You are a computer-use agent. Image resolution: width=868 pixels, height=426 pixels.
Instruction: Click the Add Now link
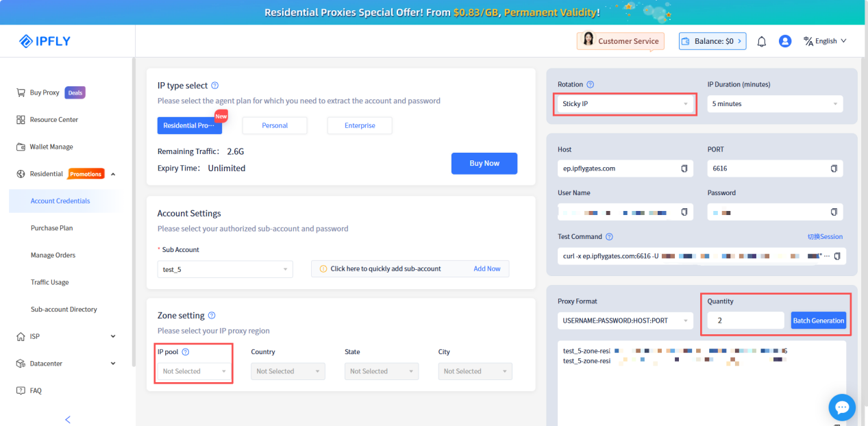[x=487, y=269]
